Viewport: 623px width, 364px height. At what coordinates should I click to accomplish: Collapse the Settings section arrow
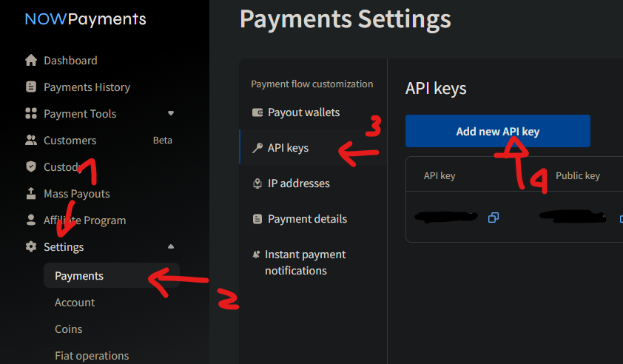point(171,246)
